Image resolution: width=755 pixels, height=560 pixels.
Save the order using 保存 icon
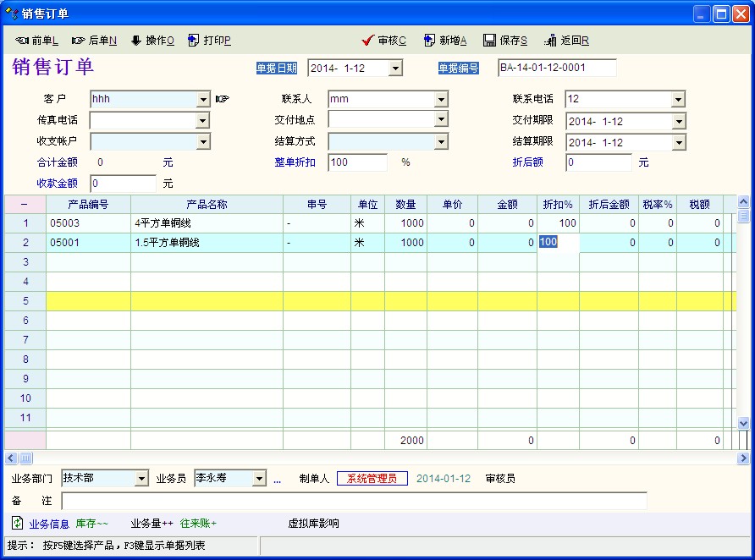489,41
